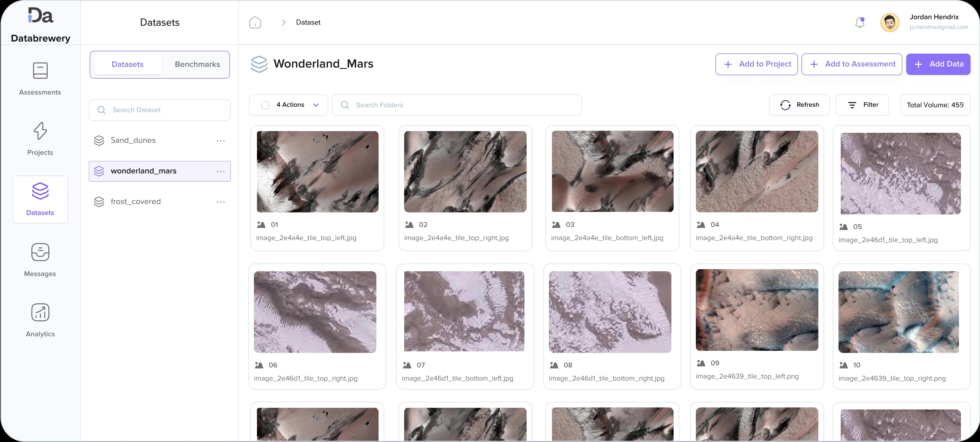Expand the 4 Actions dropdown arrow
The image size is (980, 442).
point(316,105)
